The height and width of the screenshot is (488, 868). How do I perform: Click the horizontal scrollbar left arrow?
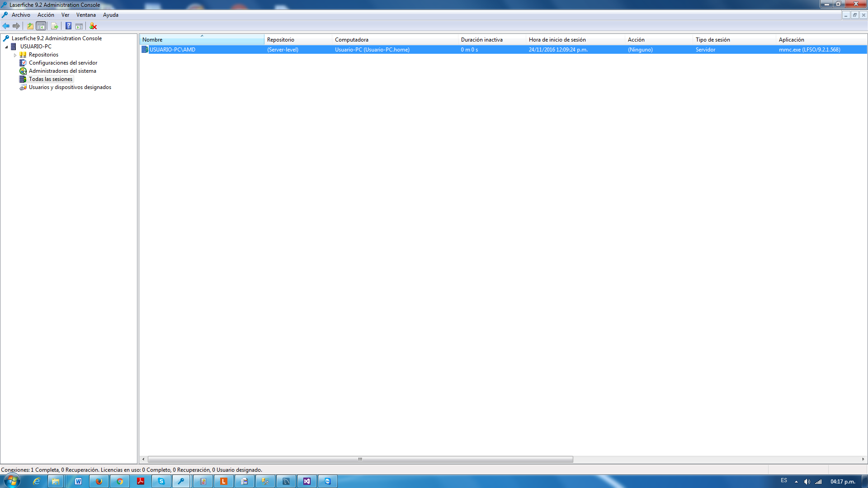pyautogui.click(x=143, y=459)
